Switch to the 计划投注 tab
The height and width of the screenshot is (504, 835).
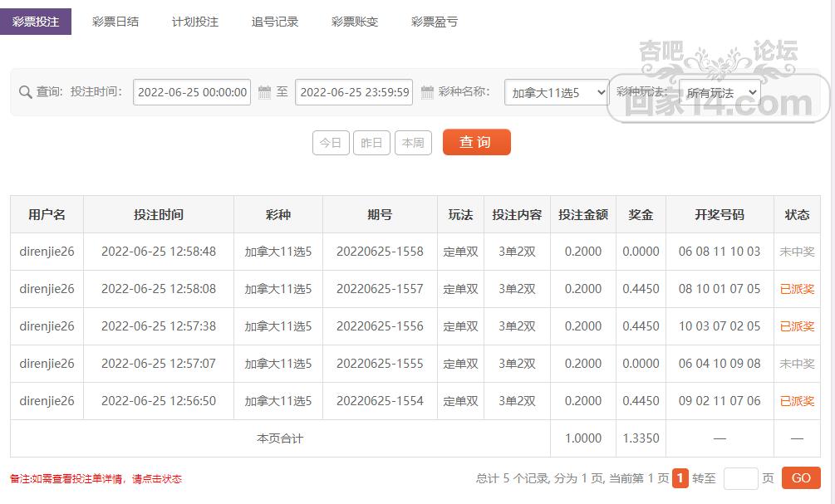coord(194,22)
